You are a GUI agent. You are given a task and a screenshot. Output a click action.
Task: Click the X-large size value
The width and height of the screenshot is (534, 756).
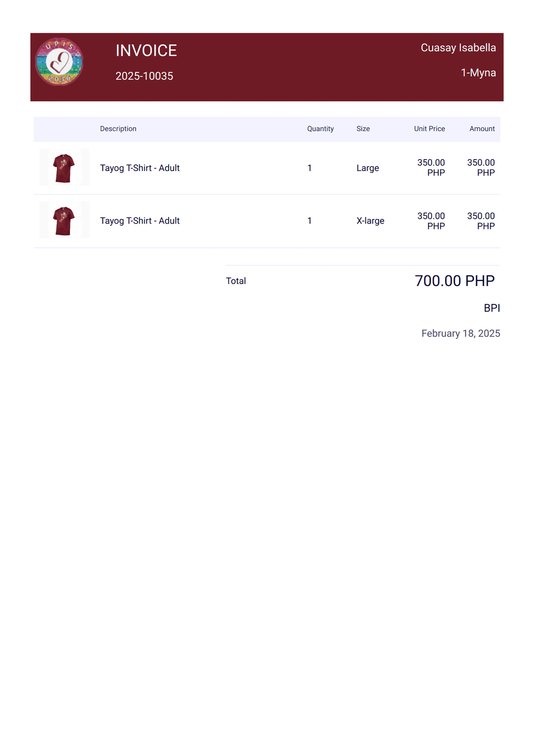coord(370,221)
